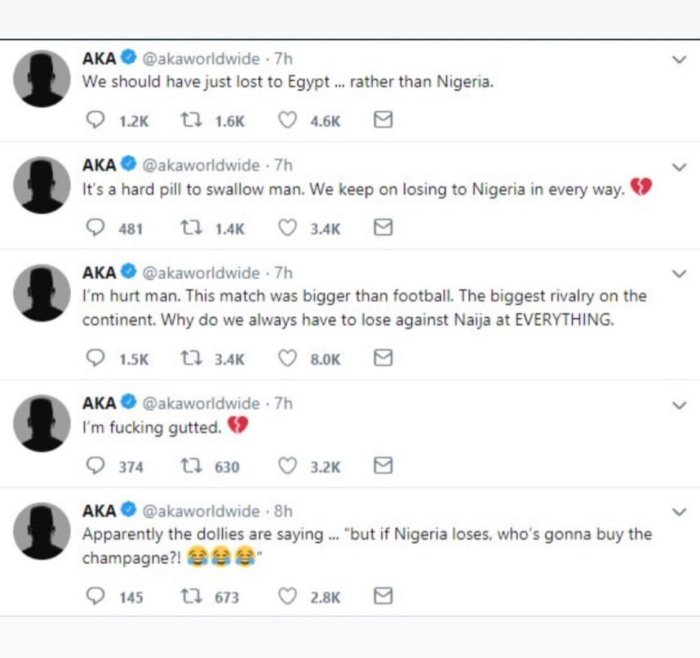Click AKA profile avatar on 'gutted' tweet
Image resolution: width=700 pixels, height=658 pixels.
[42, 423]
